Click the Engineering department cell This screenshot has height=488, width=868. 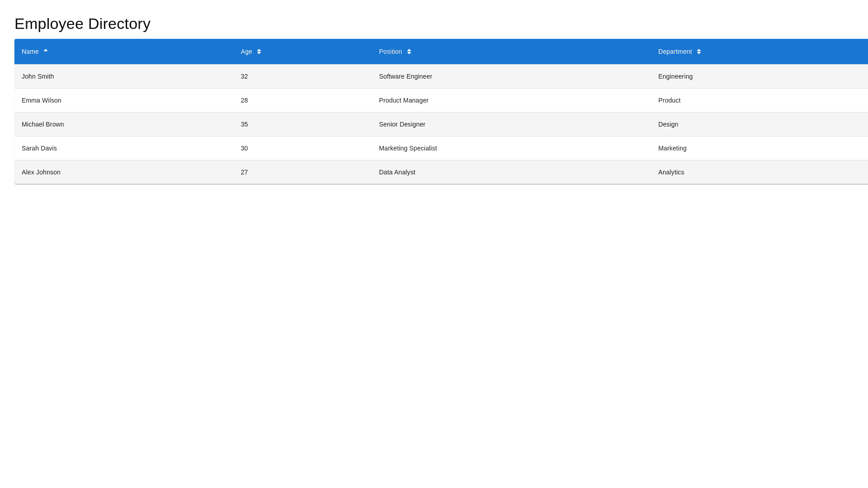(675, 76)
